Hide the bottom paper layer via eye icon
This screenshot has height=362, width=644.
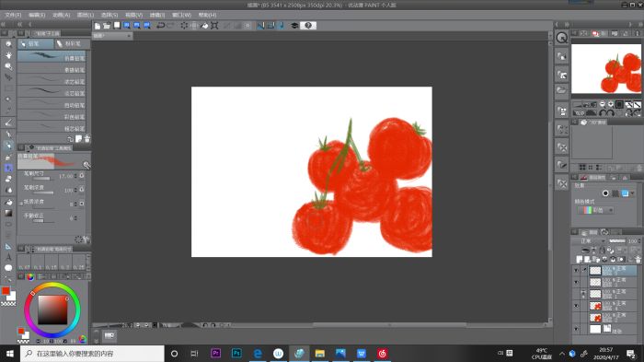576,329
